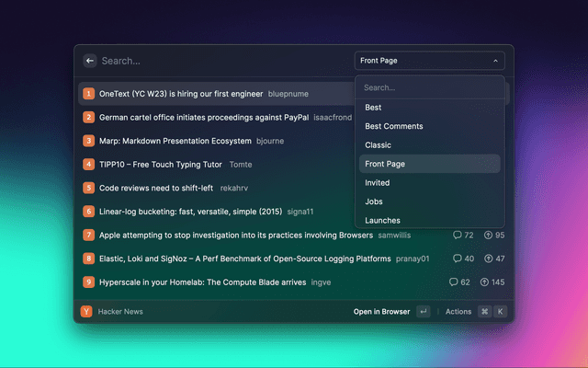Select the Classic option
588x368 pixels.
tap(378, 145)
